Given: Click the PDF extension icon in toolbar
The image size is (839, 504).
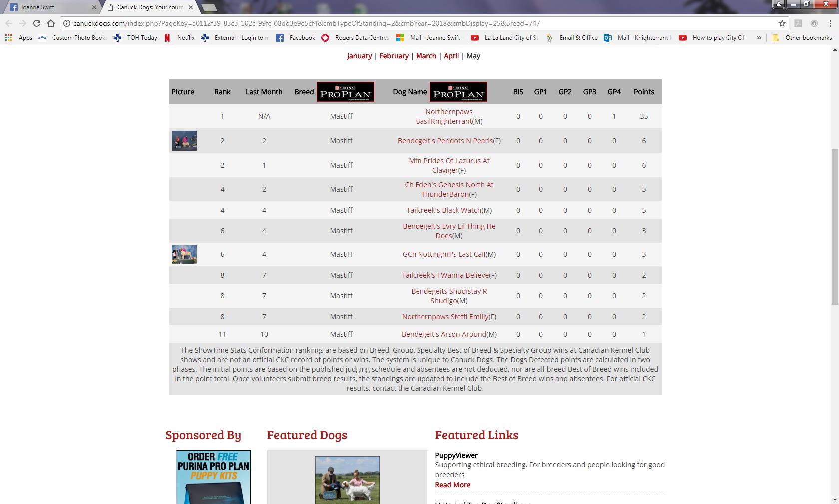Looking at the screenshot, I should 798,23.
